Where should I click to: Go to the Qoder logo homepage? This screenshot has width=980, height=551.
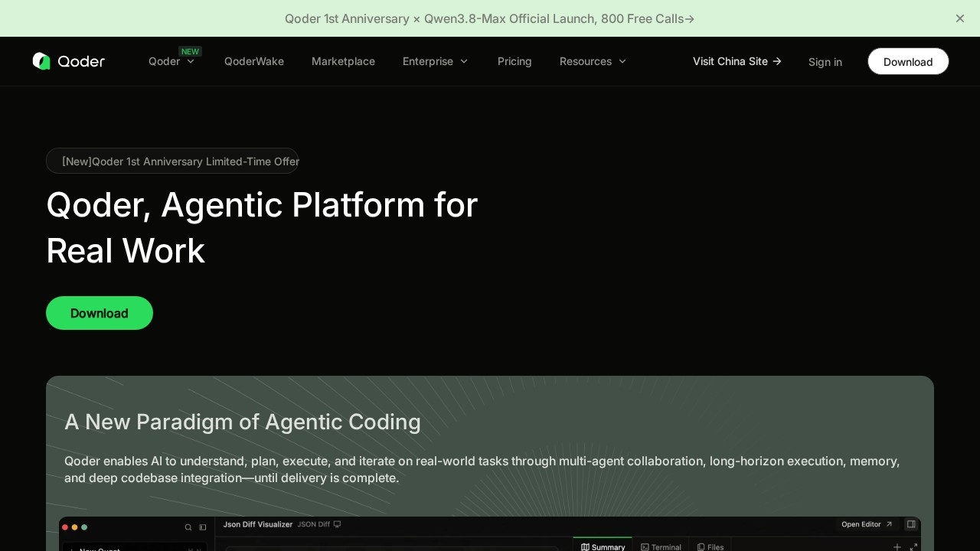[x=69, y=61]
